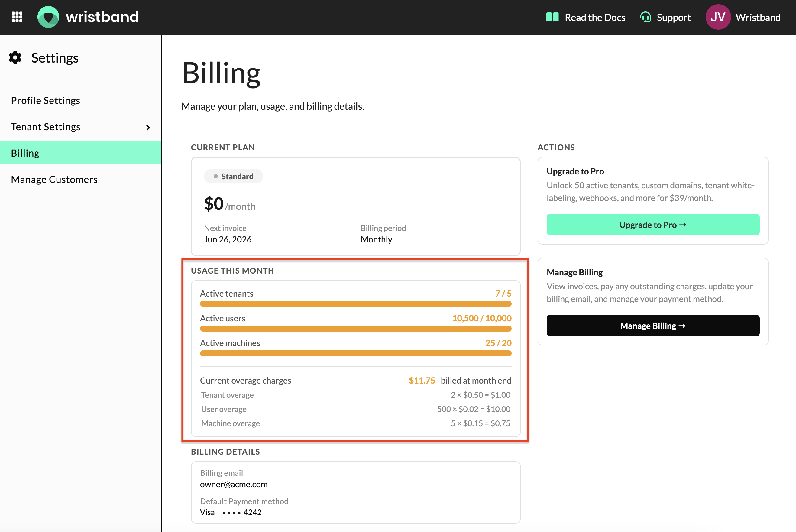The image size is (796, 532).
Task: Click the Wristband shield logo
Action: pyautogui.click(x=48, y=17)
